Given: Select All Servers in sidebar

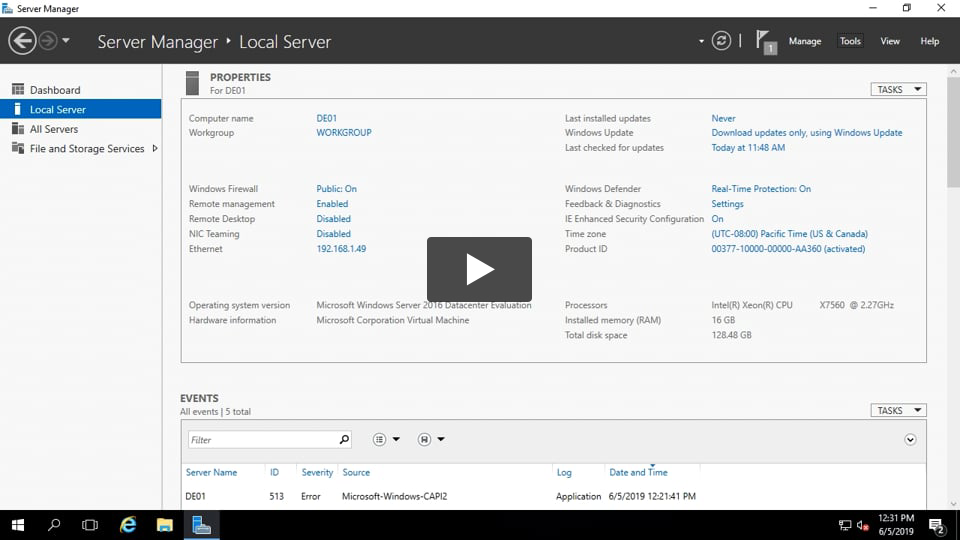Looking at the screenshot, I should point(53,129).
